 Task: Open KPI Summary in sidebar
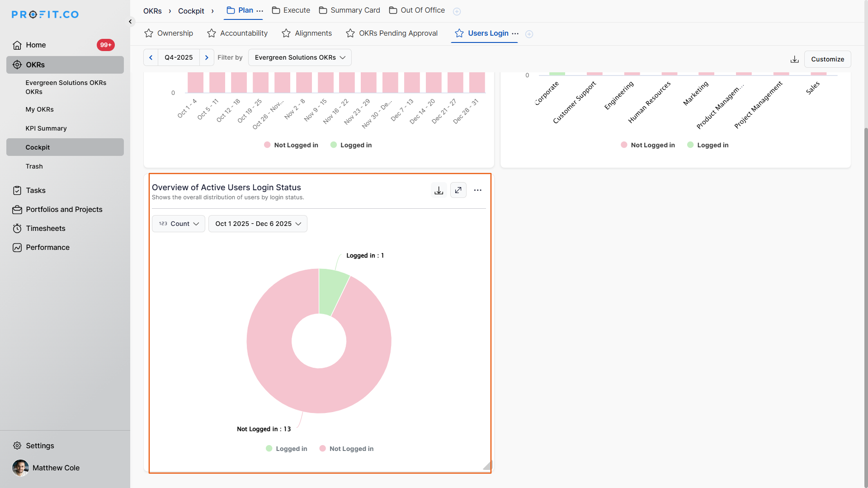(x=46, y=128)
